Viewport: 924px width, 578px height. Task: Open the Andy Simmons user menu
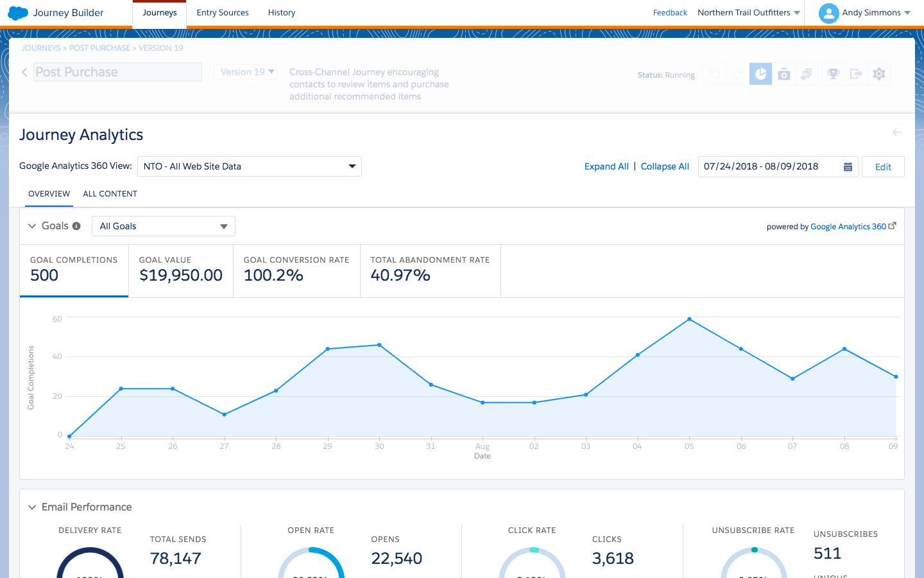877,13
